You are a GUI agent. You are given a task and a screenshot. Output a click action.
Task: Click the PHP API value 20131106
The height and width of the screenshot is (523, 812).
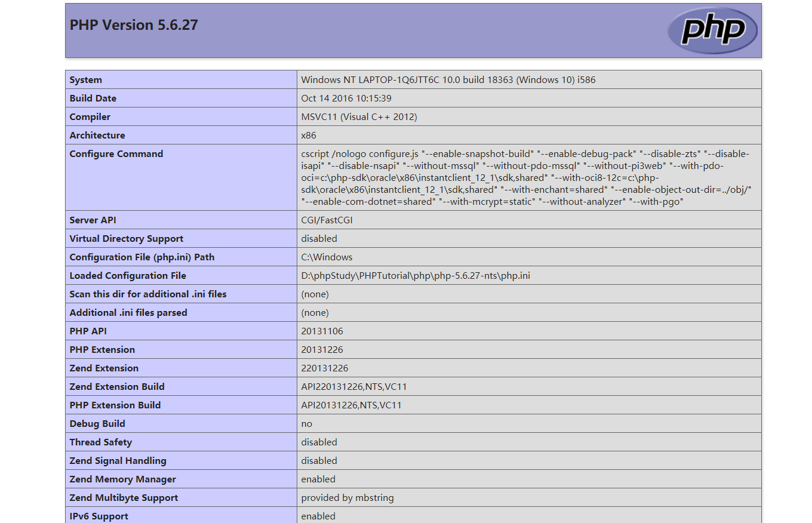point(322,331)
